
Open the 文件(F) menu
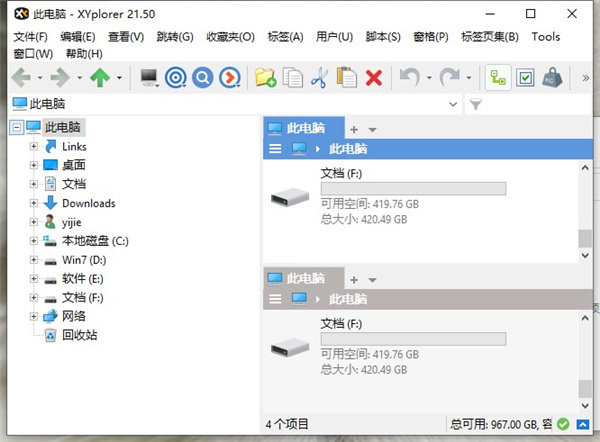[x=30, y=37]
